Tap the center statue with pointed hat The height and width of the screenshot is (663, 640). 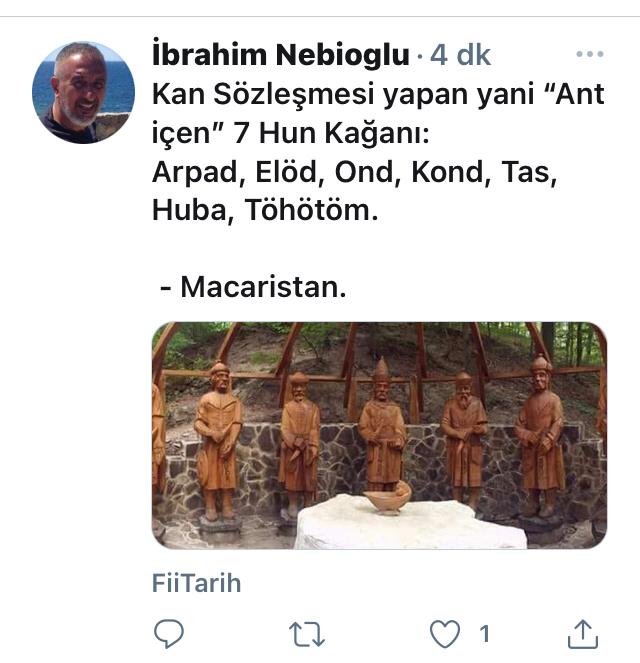click(x=382, y=425)
